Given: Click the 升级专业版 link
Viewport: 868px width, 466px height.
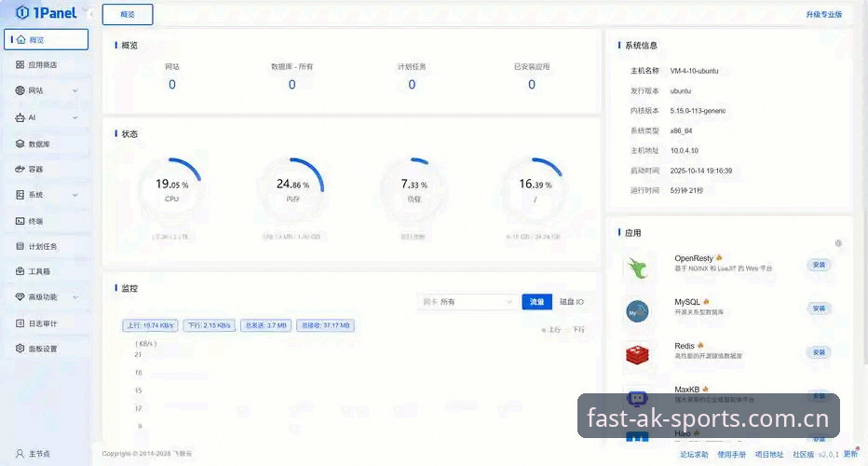Looking at the screenshot, I should point(823,14).
